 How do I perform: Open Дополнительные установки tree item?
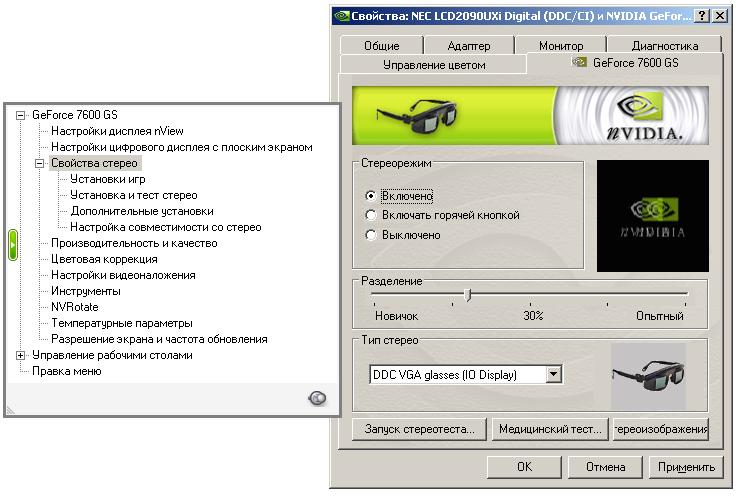pos(142,211)
